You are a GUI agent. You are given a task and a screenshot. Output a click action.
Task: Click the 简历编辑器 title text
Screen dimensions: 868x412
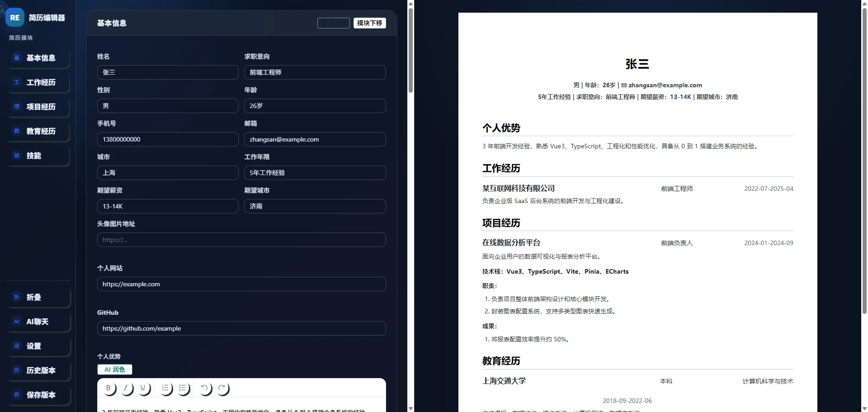47,18
